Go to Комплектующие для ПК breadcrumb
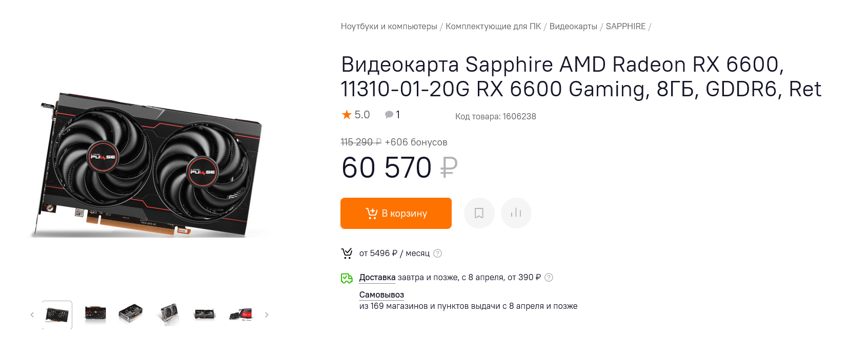This screenshot has width=868, height=358. 493,27
